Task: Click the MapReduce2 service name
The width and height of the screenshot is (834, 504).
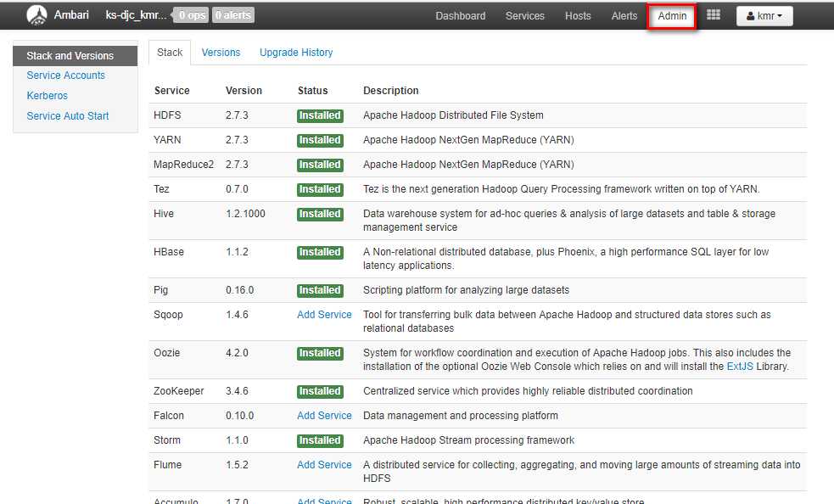Action: [x=183, y=165]
